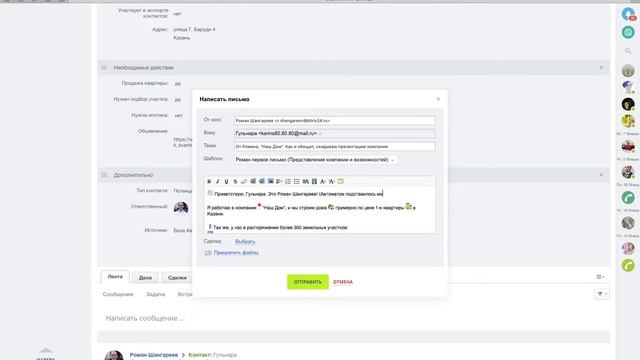Screen dimensions: 640x360
Task: Open the first grey avatar chat in sidebar
Action: point(628,71)
